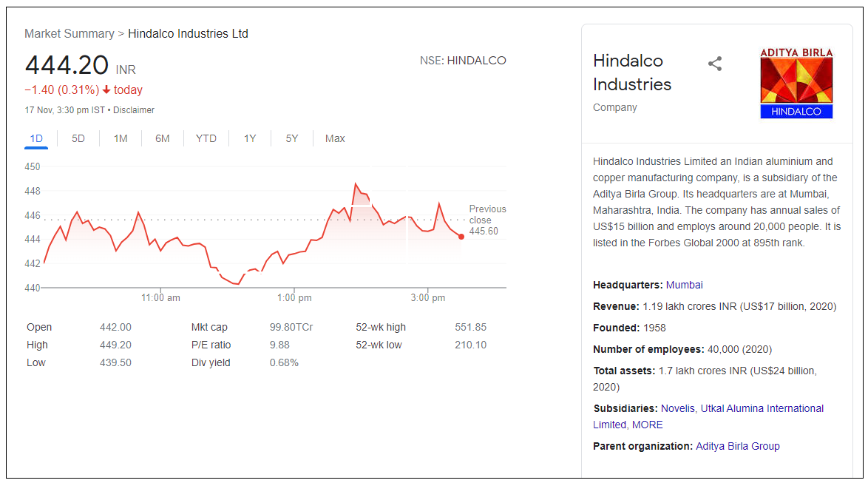Click the Low value 439.50
Image resolution: width=868 pixels, height=483 pixels.
115,362
